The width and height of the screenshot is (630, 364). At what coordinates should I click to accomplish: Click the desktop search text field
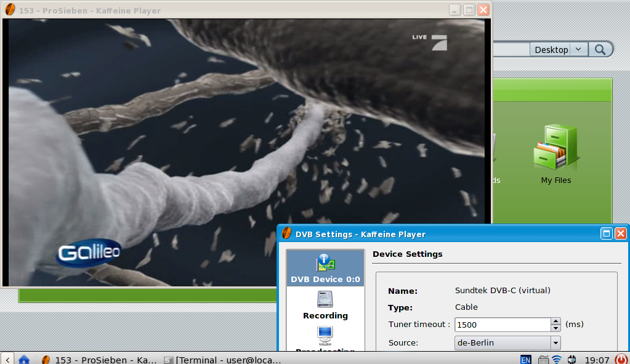pos(512,49)
